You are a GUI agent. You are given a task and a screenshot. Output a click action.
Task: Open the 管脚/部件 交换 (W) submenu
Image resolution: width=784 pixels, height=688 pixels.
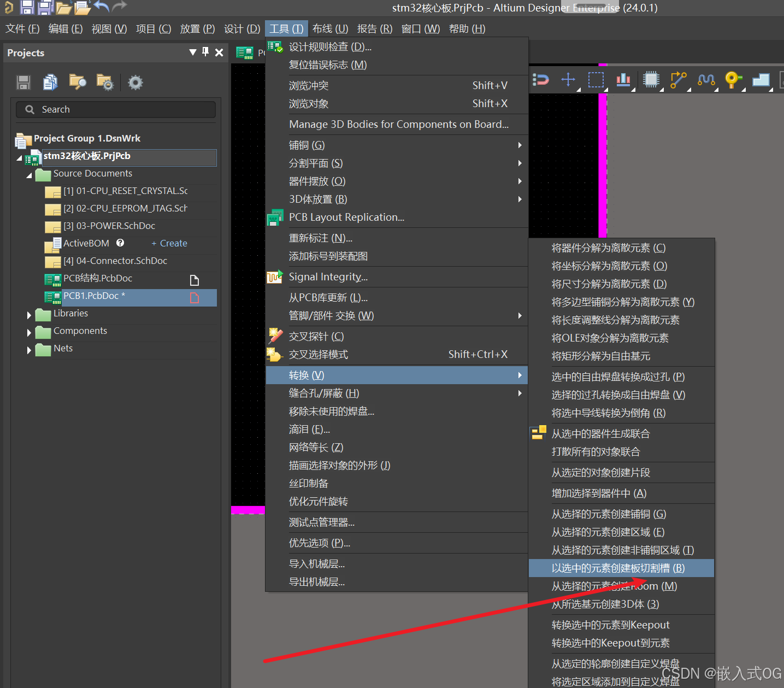pos(397,315)
